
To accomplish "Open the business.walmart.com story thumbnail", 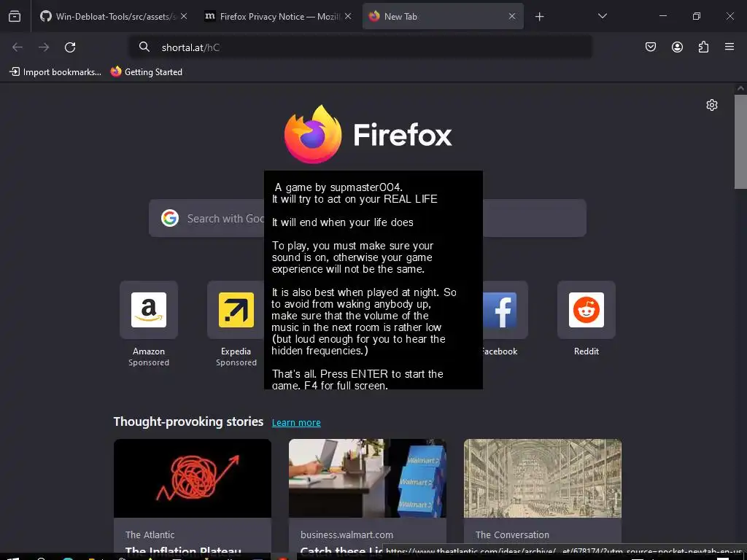I will [368, 478].
